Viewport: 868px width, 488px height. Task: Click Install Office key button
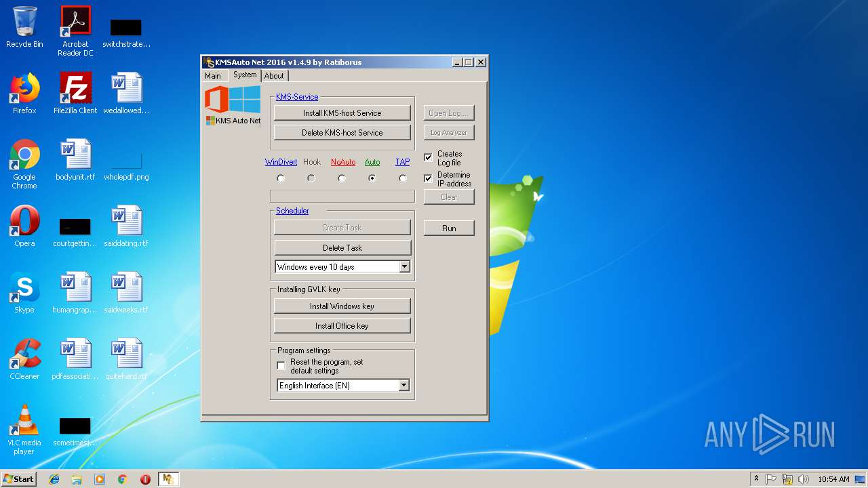(x=342, y=326)
